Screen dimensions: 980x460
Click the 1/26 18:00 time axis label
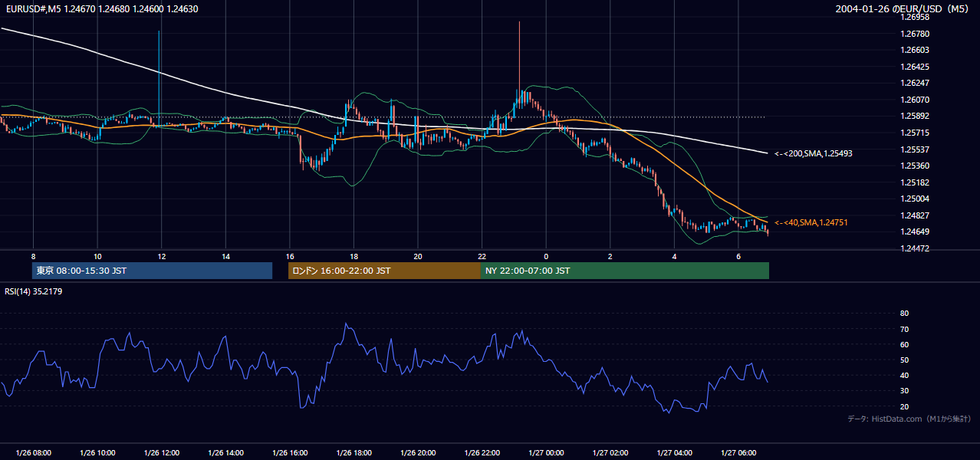(354, 453)
